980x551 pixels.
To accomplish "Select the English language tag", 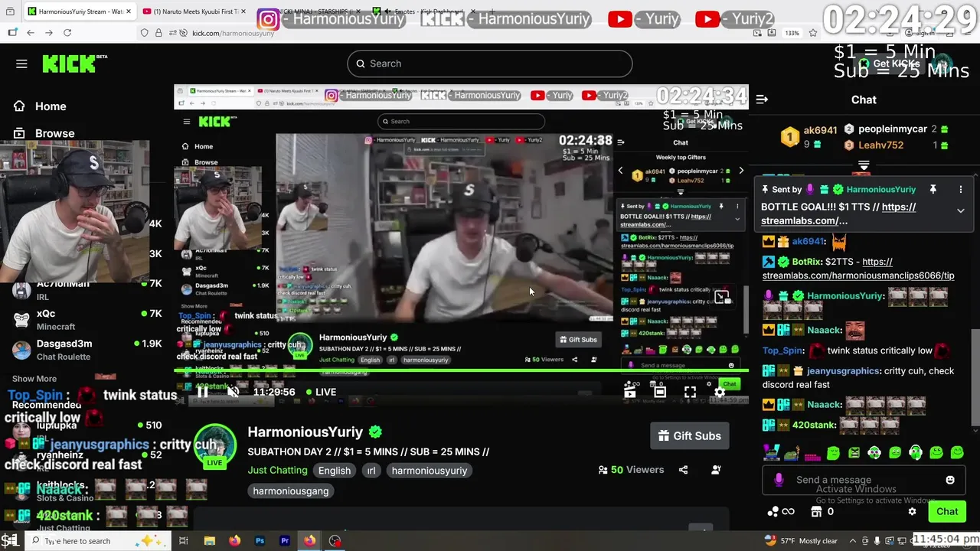I will (x=335, y=471).
